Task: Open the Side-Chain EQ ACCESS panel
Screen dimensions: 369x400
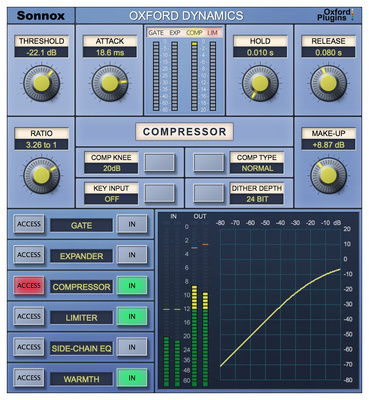Action: tap(29, 347)
